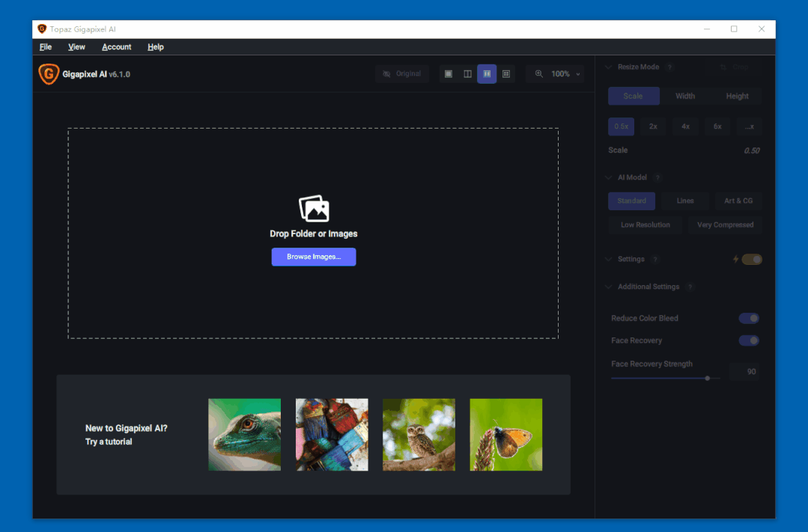This screenshot has width=808, height=532.
Task: Open the paint brushes tutorial thumbnail
Action: 332,435
